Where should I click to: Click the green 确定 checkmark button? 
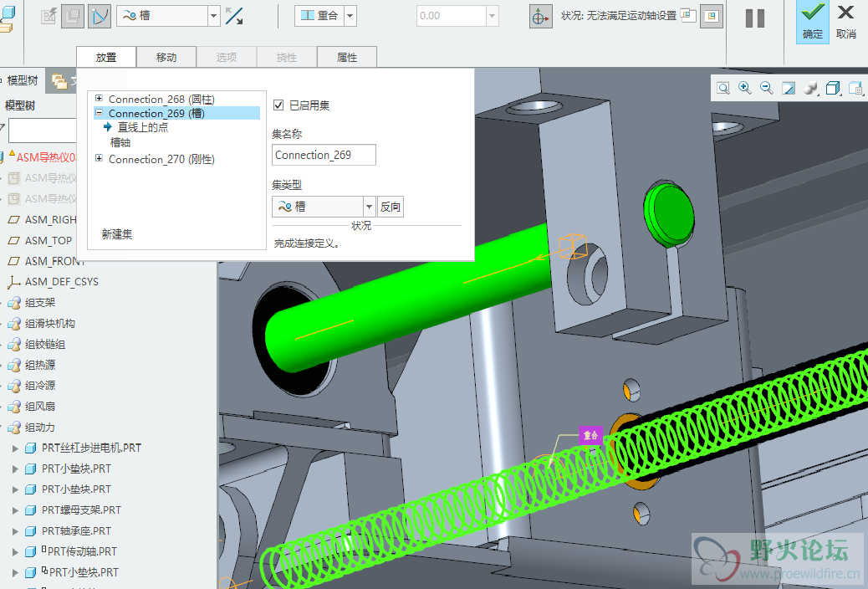pyautogui.click(x=812, y=21)
